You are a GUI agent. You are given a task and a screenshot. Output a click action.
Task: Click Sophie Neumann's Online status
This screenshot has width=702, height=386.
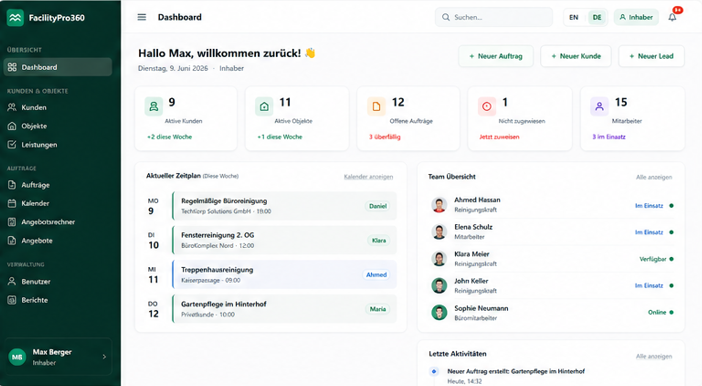pyautogui.click(x=657, y=313)
